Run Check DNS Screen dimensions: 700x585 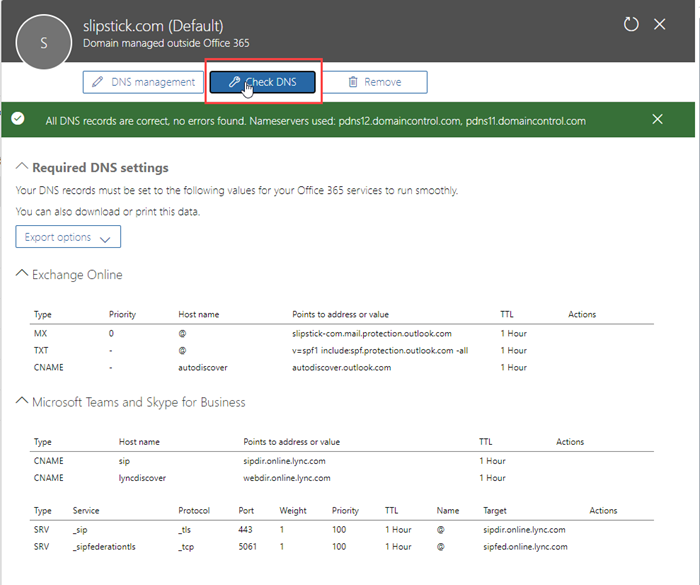pyautogui.click(x=262, y=82)
